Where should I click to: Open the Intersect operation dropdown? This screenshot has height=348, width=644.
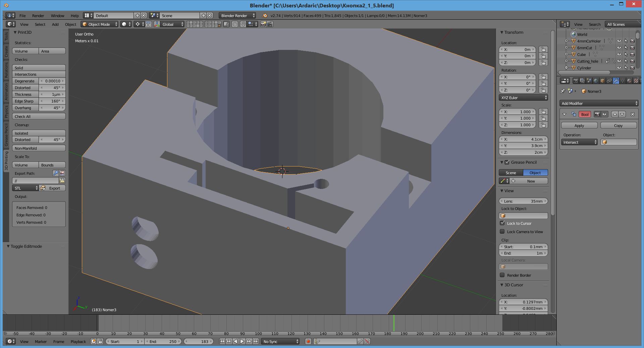(579, 142)
